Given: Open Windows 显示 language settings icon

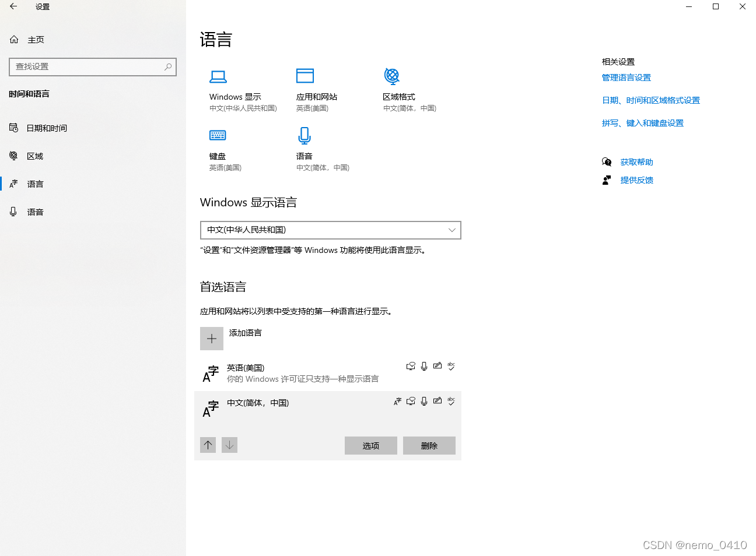Looking at the screenshot, I should point(218,76).
